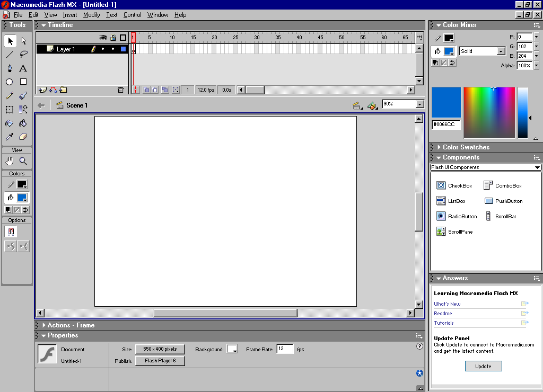Lock all layers with padlock icon
Image resolution: width=543 pixels, height=392 pixels.
[113, 38]
